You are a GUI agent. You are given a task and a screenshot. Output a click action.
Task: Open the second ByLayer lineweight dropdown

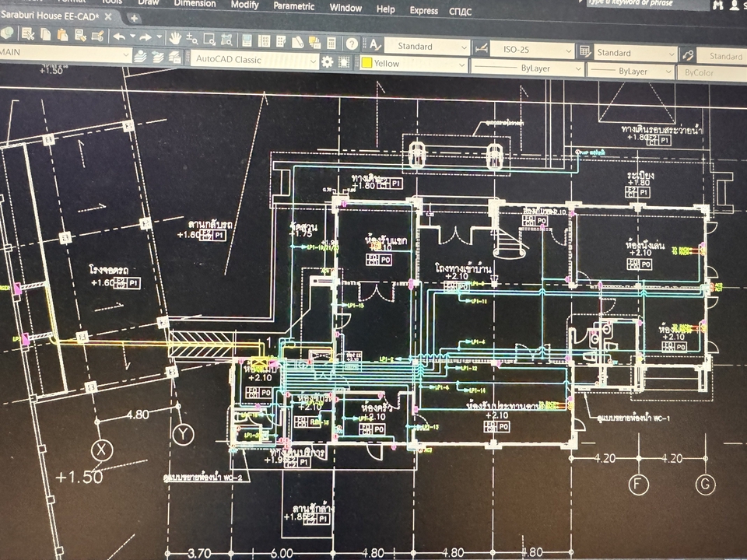click(630, 72)
